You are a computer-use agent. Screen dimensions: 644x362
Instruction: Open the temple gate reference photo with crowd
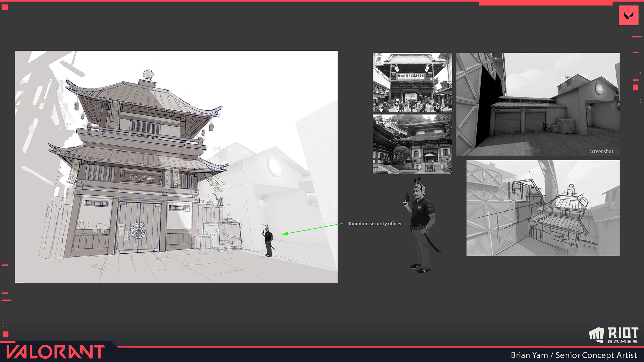click(x=412, y=82)
